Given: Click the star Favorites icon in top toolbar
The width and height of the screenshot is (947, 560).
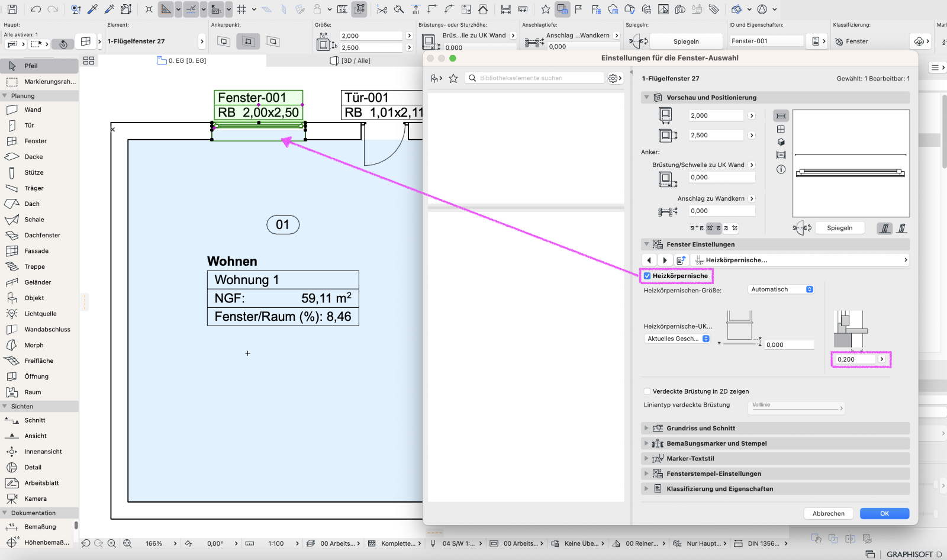Looking at the screenshot, I should click(546, 9).
